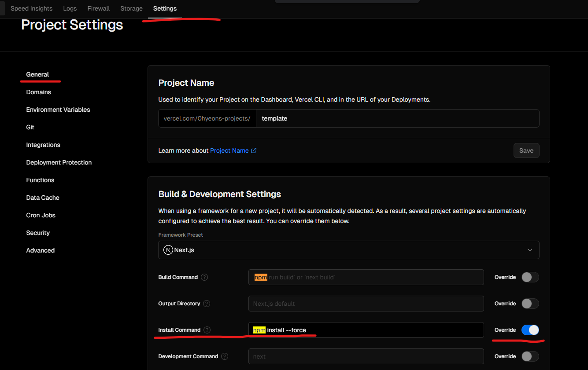Screen dimensions: 588x370
Task: Open the Speed Insights tab
Action: tap(31, 8)
